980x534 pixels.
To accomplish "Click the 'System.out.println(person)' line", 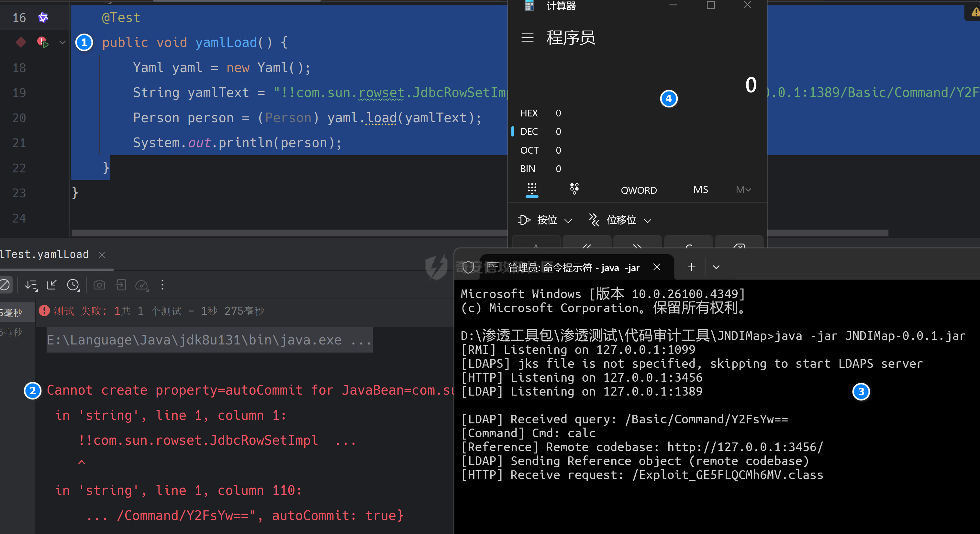I will click(x=237, y=143).
